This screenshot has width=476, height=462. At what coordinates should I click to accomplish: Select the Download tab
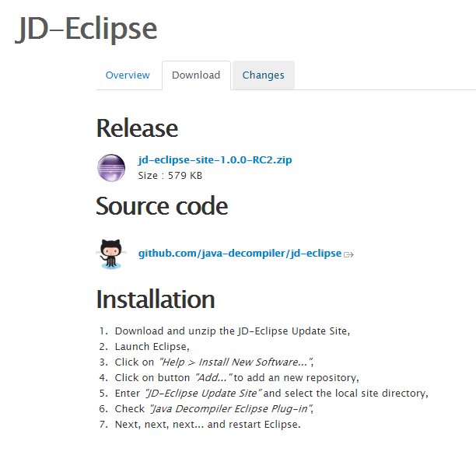[x=196, y=75]
